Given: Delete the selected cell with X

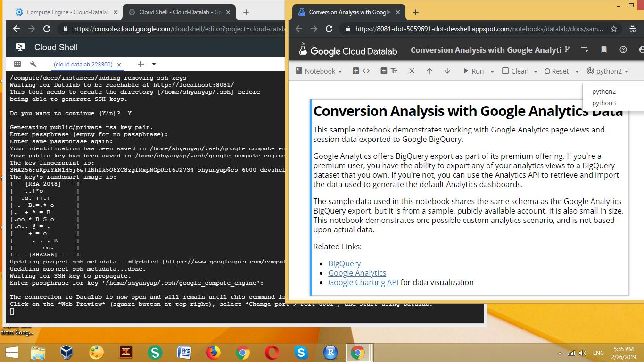Looking at the screenshot, I should 412,71.
